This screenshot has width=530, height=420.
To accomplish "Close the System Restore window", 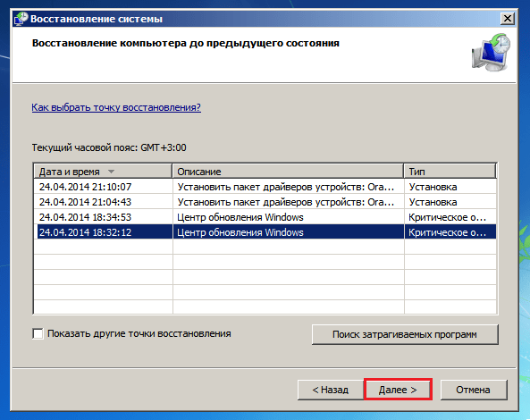I will 507,19.
